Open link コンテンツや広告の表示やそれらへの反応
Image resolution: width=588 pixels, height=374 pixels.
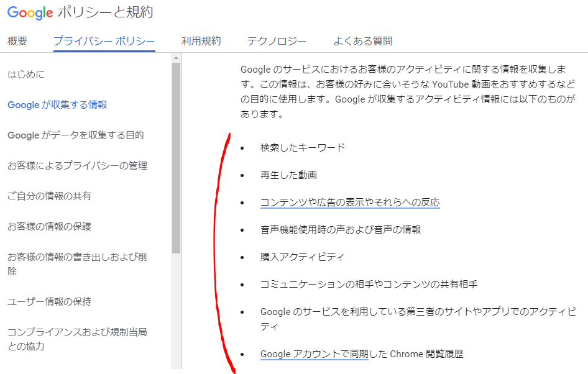tap(350, 203)
